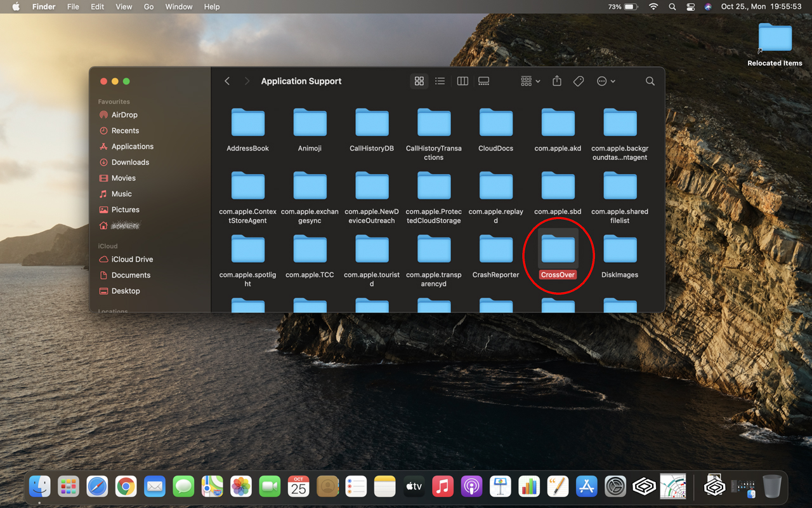
Task: Open the Action ellipsis dropdown menu
Action: (606, 81)
